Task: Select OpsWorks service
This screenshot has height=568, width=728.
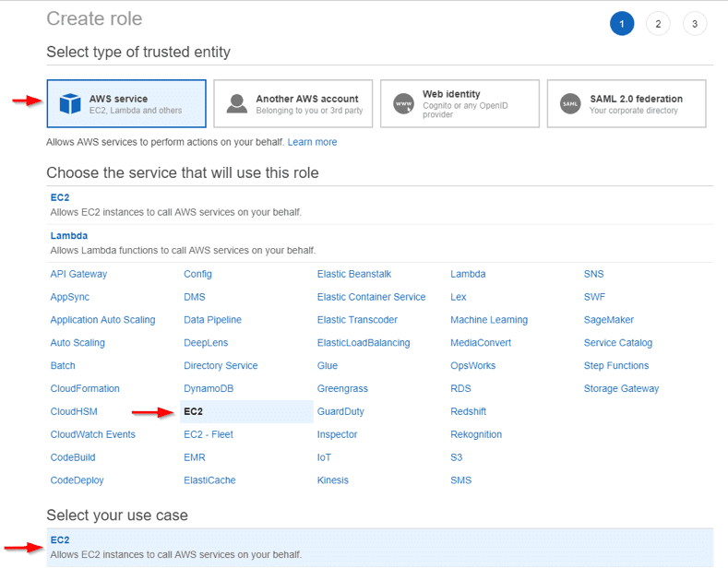Action: point(473,366)
